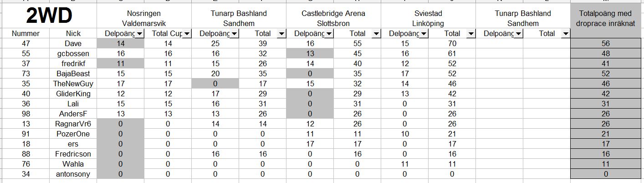Open Sviestad Delpoäng filter dropdown
This screenshot has width=644, height=183.
(x=424, y=34)
